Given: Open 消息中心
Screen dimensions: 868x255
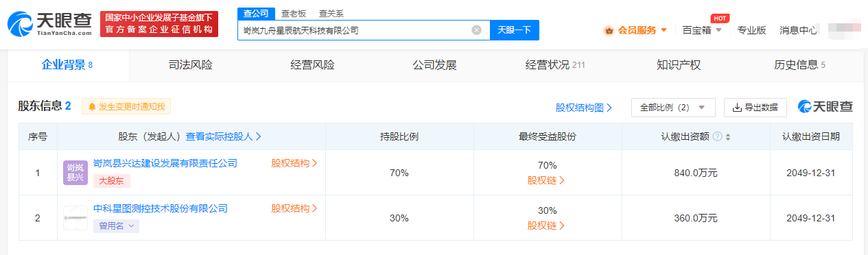Looking at the screenshot, I should coord(798,30).
